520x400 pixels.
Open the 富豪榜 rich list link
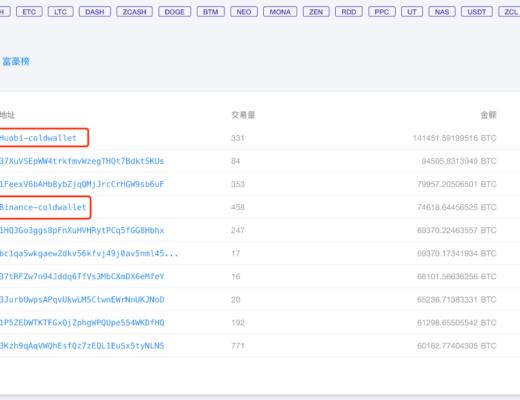pos(16,61)
